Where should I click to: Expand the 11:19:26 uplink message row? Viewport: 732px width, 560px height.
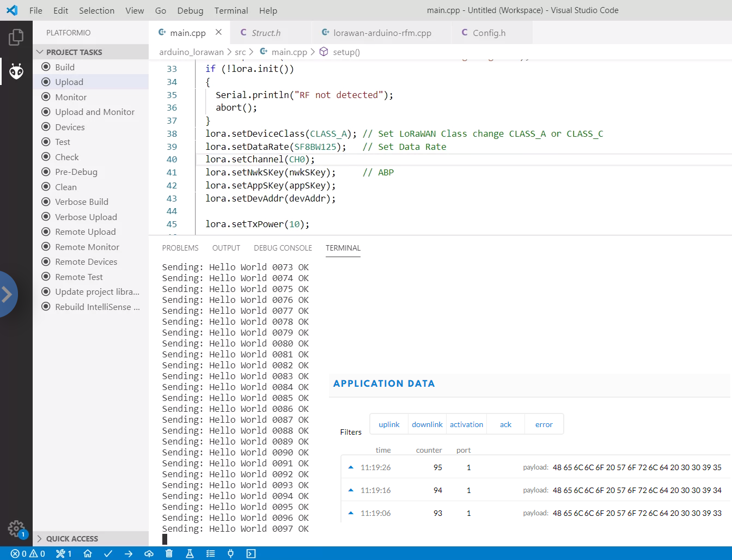(x=351, y=467)
